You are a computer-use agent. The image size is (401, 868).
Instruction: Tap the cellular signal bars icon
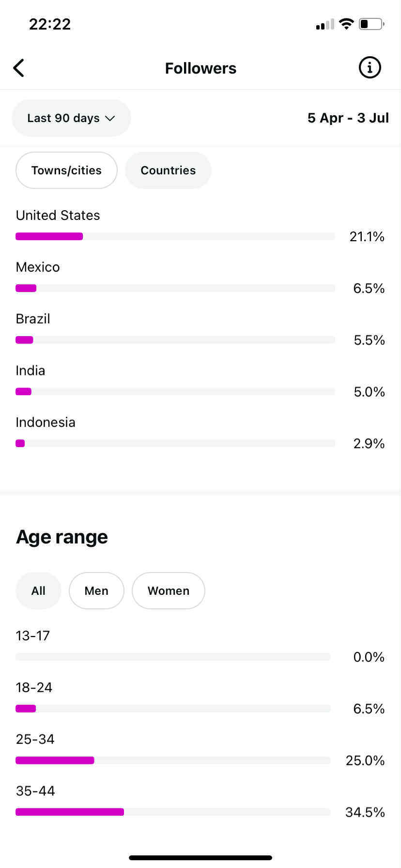coord(324,24)
